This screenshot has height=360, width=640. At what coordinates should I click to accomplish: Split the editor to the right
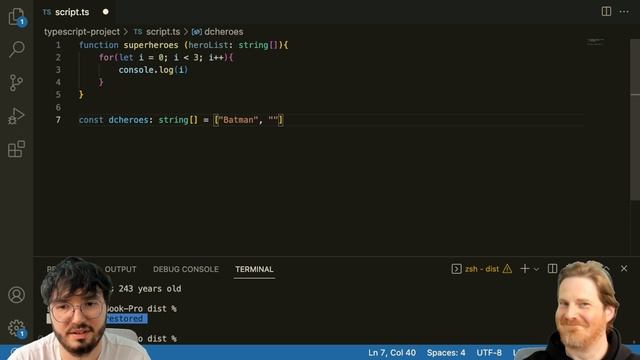coord(606,11)
